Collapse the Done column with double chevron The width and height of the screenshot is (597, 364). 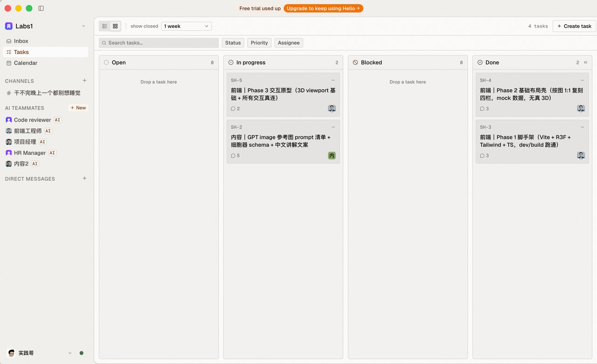coord(585,62)
